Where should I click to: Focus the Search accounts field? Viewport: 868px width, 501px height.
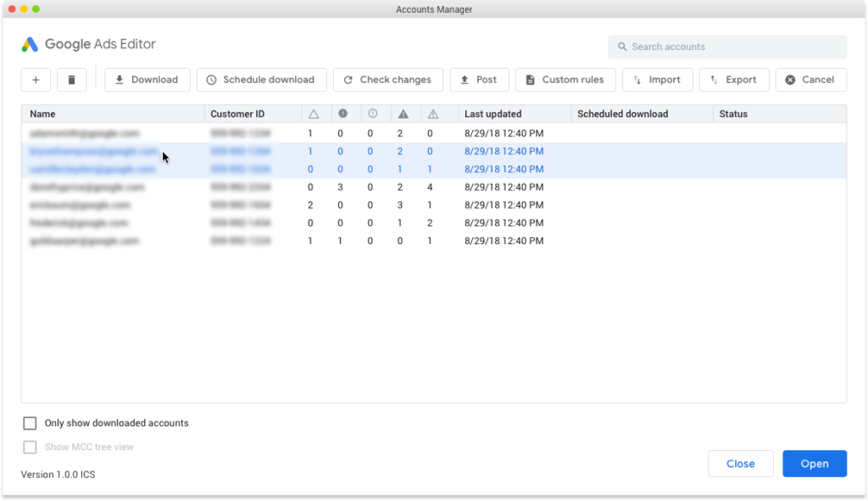coord(727,47)
